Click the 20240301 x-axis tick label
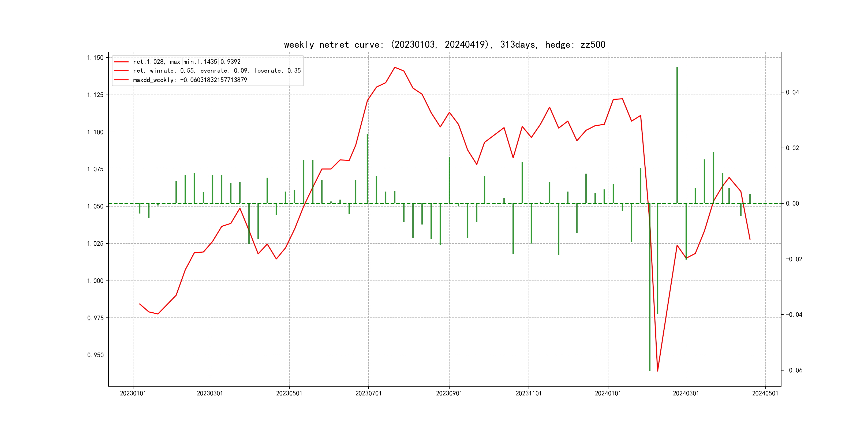This screenshot has height=434, width=868. coord(686,393)
